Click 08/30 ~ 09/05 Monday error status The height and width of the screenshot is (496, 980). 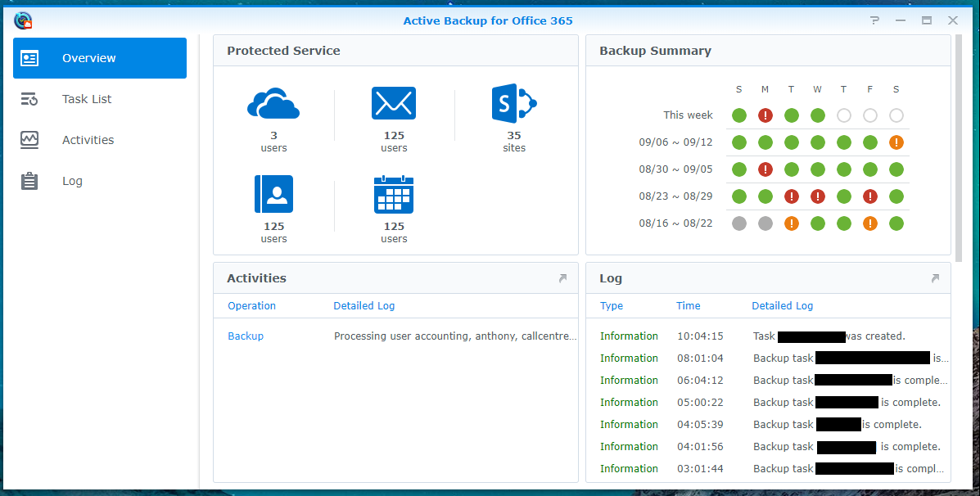pos(765,169)
